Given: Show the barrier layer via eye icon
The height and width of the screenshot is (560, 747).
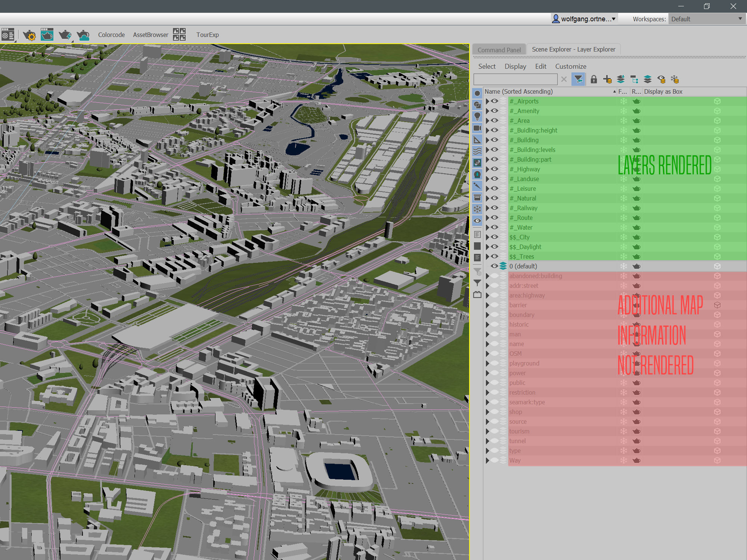Looking at the screenshot, I should coord(495,305).
